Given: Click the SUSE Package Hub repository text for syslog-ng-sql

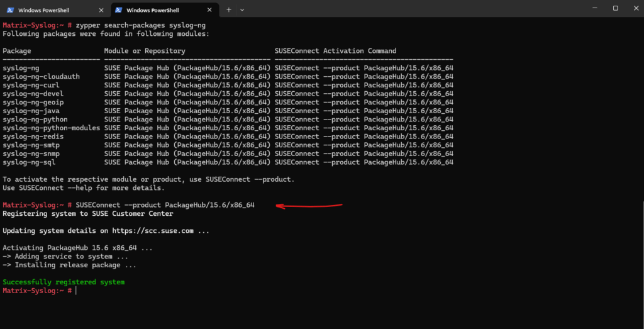Looking at the screenshot, I should (187, 162).
